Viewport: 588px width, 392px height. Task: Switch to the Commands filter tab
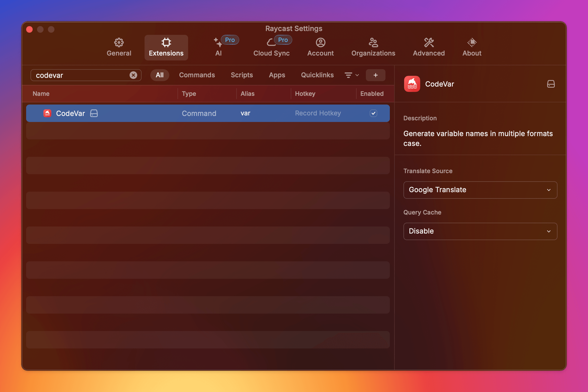pos(197,75)
